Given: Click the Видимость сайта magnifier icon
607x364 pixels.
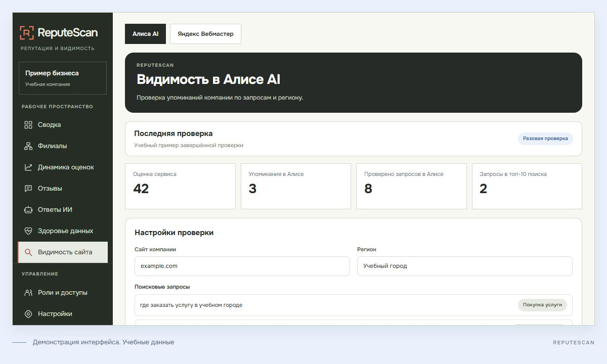Looking at the screenshot, I should point(28,252).
